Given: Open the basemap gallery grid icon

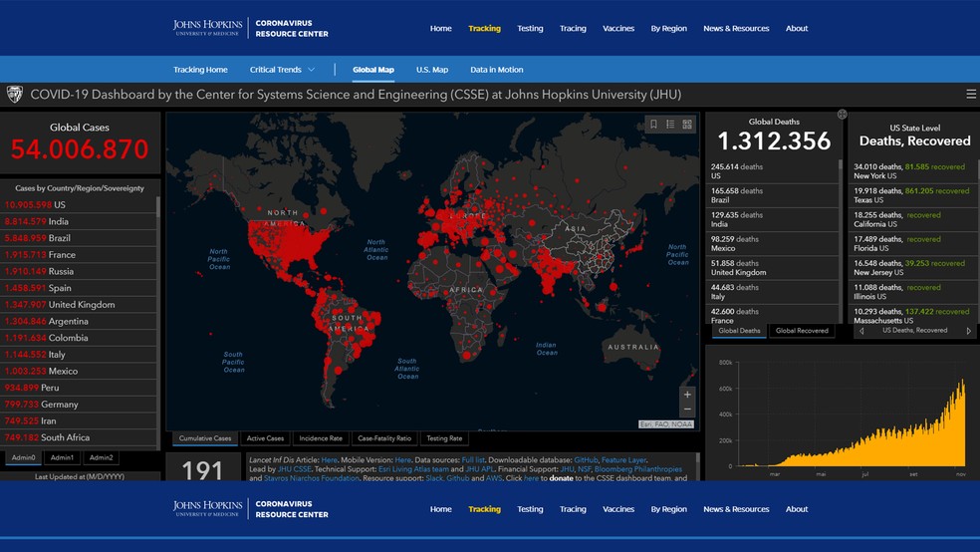Looking at the screenshot, I should (x=687, y=125).
